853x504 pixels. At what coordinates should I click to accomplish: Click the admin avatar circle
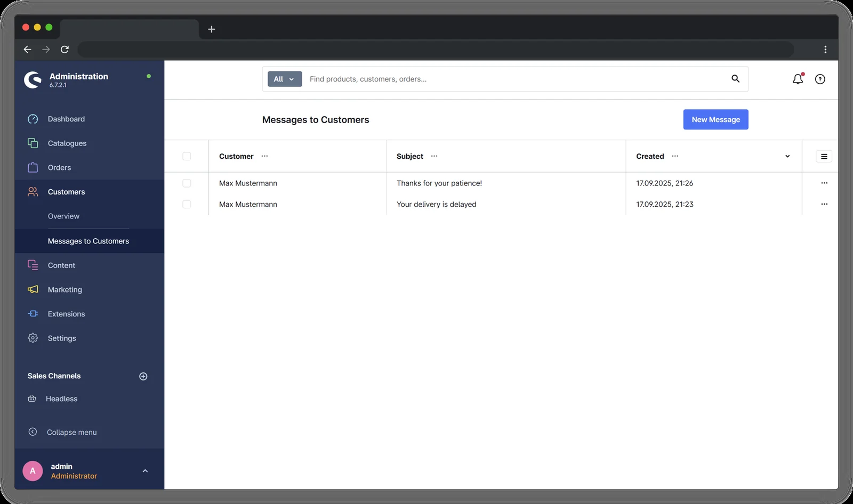[x=33, y=471]
